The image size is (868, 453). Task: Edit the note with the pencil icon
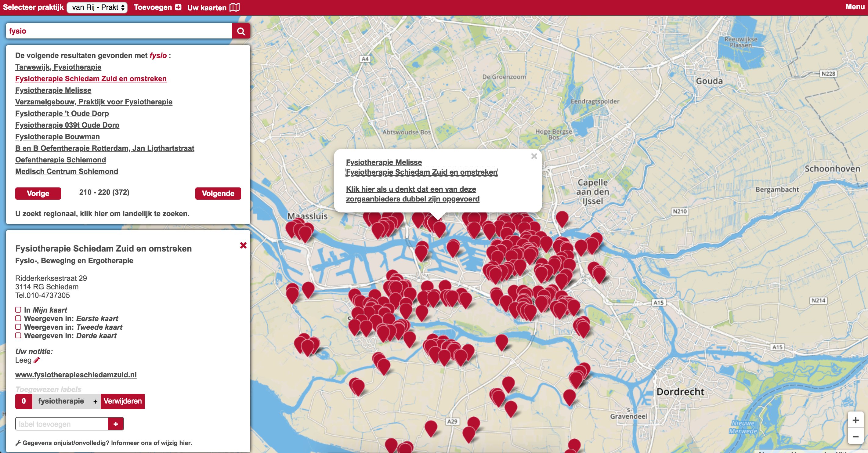pyautogui.click(x=37, y=360)
